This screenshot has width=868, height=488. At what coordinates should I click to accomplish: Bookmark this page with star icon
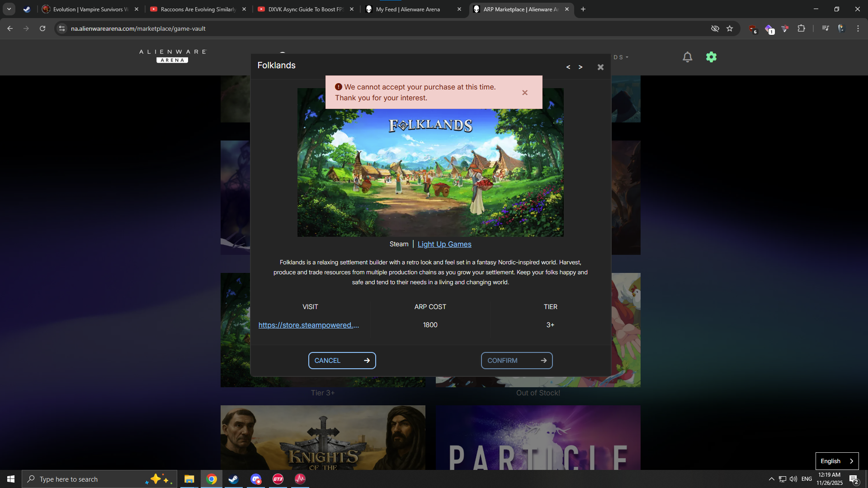pos(730,28)
